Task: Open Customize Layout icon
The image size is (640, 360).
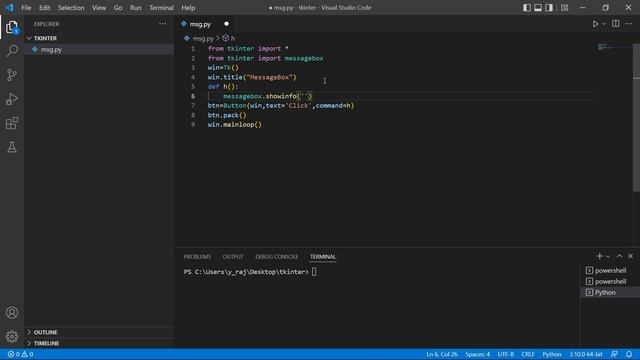Action: 564,7
